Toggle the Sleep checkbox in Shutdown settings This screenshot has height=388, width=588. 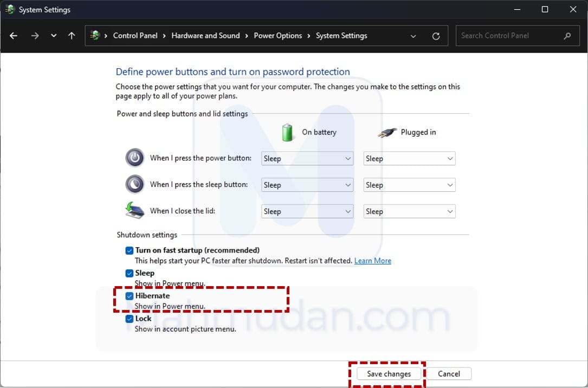click(130, 273)
